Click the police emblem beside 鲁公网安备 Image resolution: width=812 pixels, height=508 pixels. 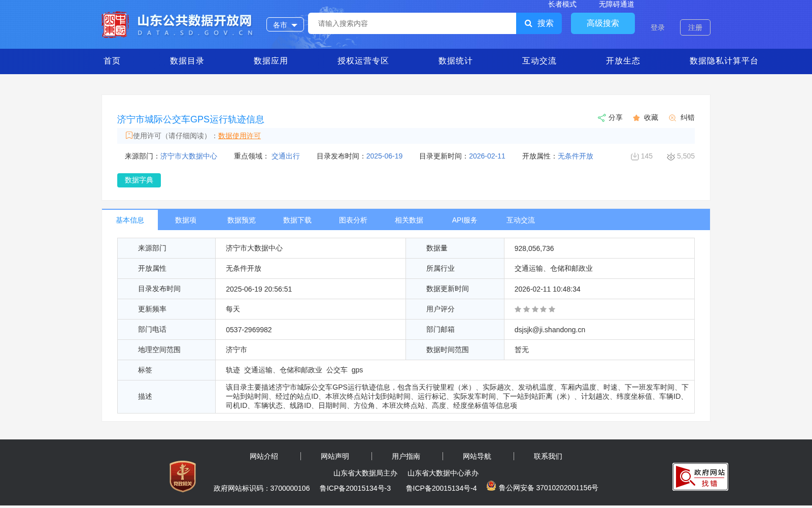(x=491, y=486)
